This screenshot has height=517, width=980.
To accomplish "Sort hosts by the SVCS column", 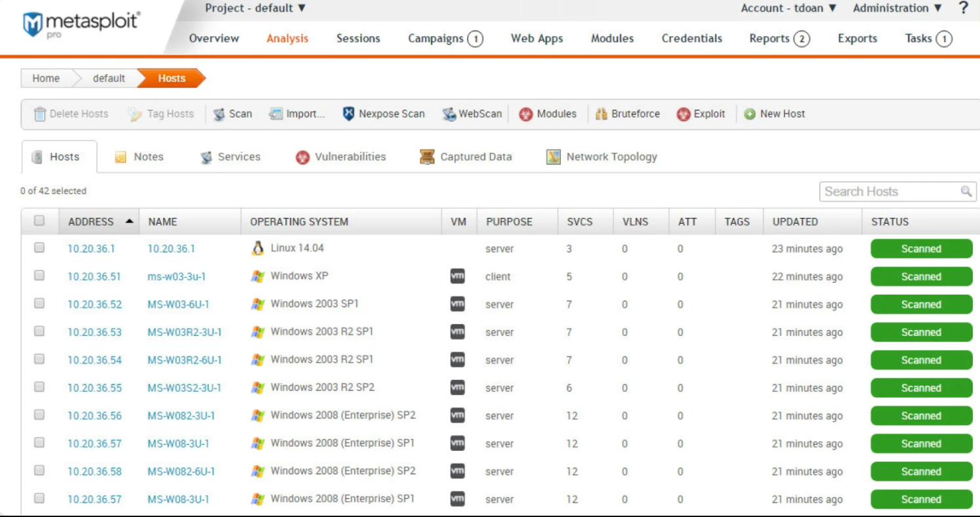I will (580, 222).
